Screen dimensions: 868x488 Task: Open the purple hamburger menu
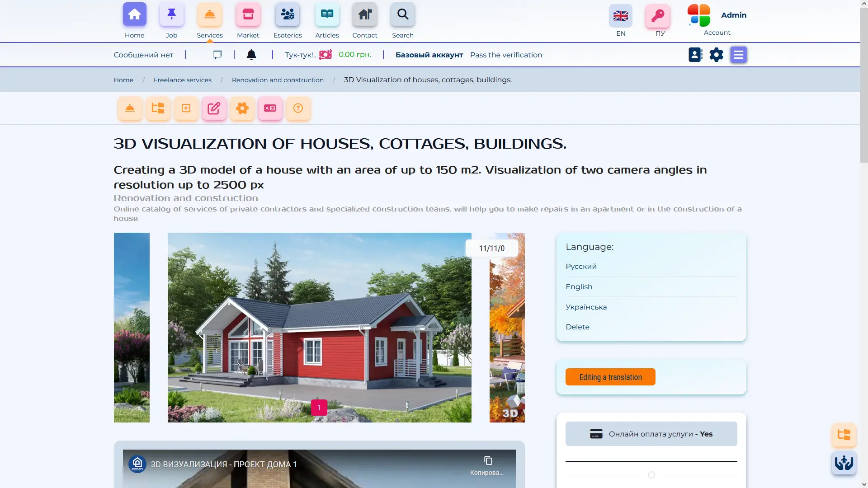coord(739,55)
